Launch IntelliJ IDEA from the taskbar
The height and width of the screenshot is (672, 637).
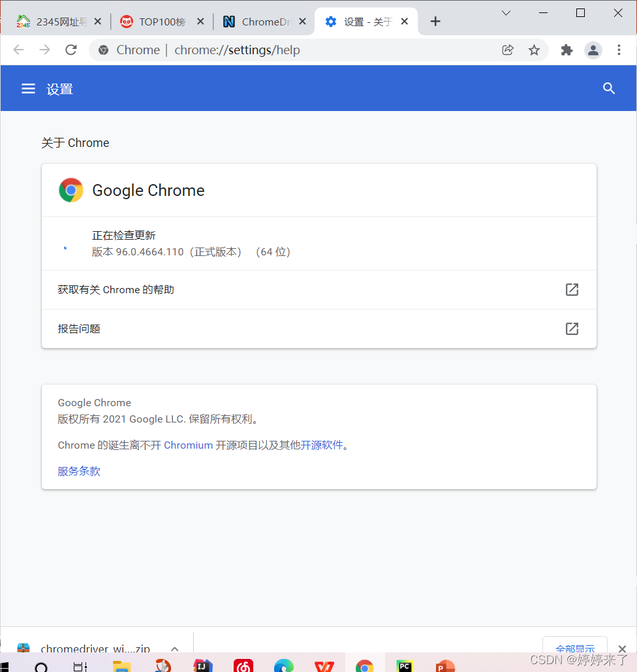(203, 665)
